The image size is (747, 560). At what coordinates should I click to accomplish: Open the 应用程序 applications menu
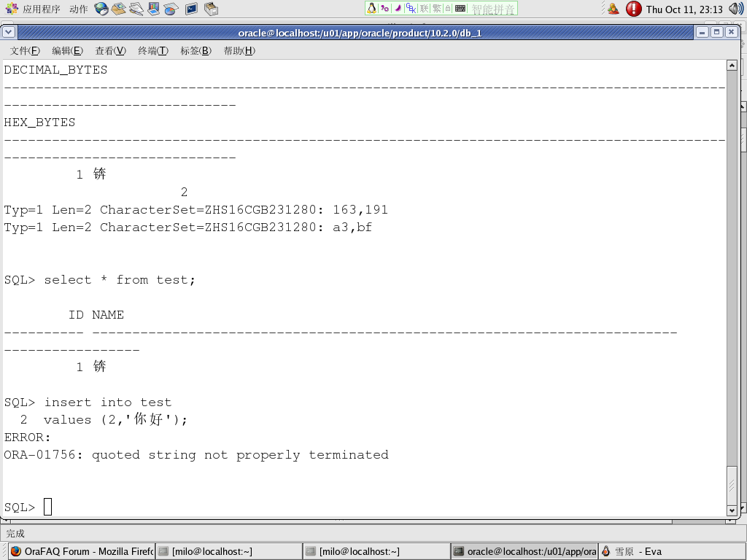[x=34, y=9]
